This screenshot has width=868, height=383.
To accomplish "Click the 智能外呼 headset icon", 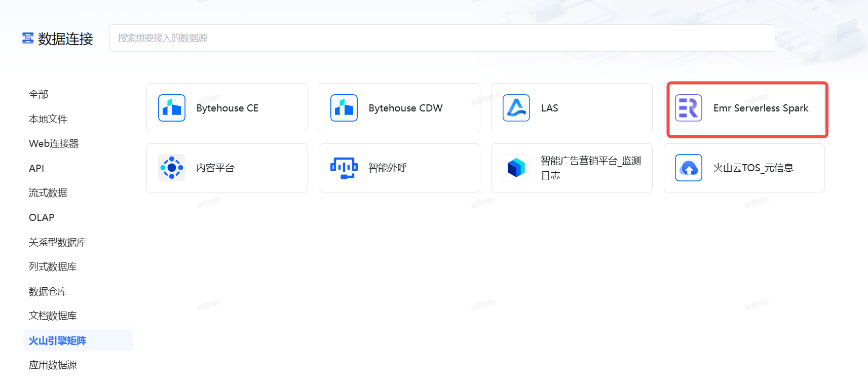I will coord(344,168).
